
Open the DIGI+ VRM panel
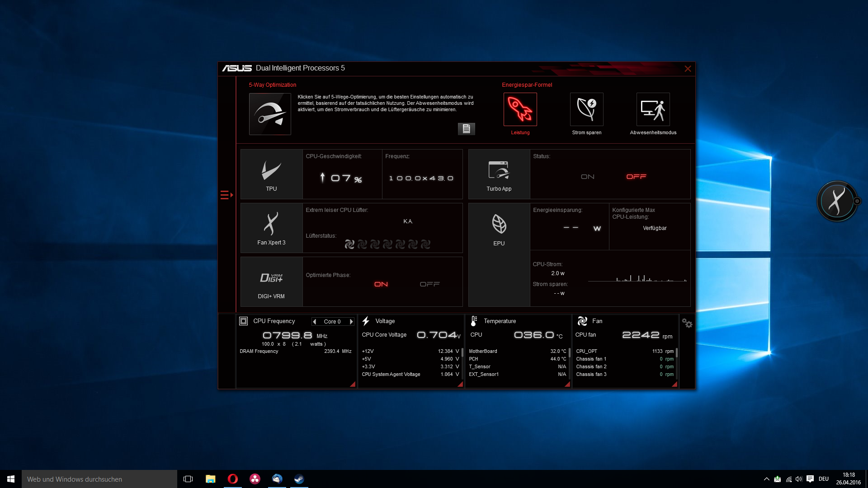[271, 282]
